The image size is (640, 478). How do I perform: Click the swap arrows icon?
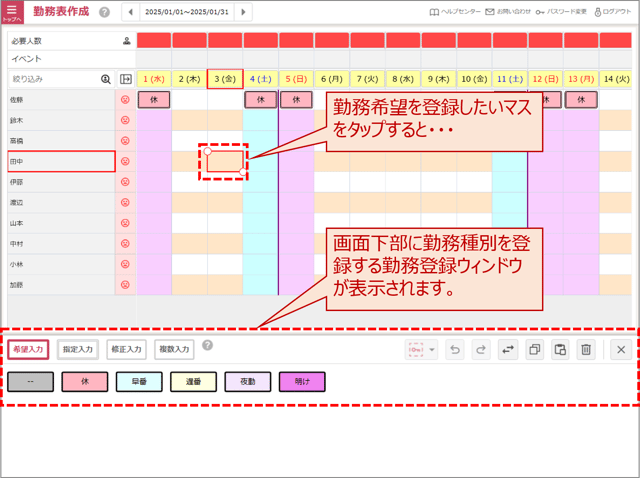pos(508,349)
